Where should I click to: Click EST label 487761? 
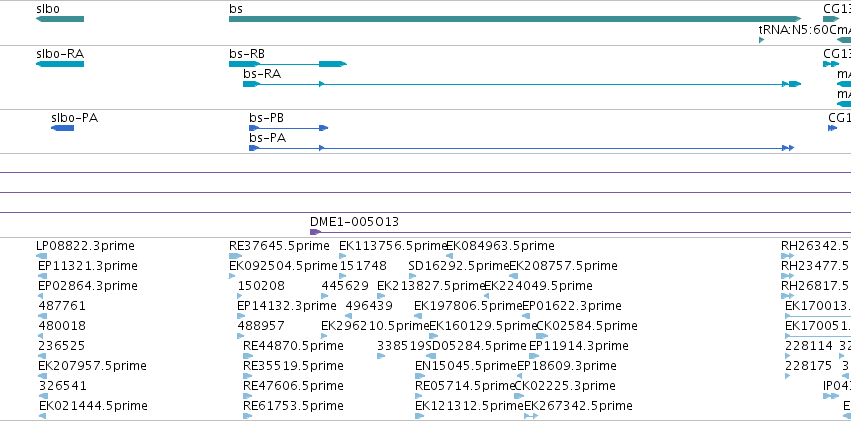click(62, 306)
